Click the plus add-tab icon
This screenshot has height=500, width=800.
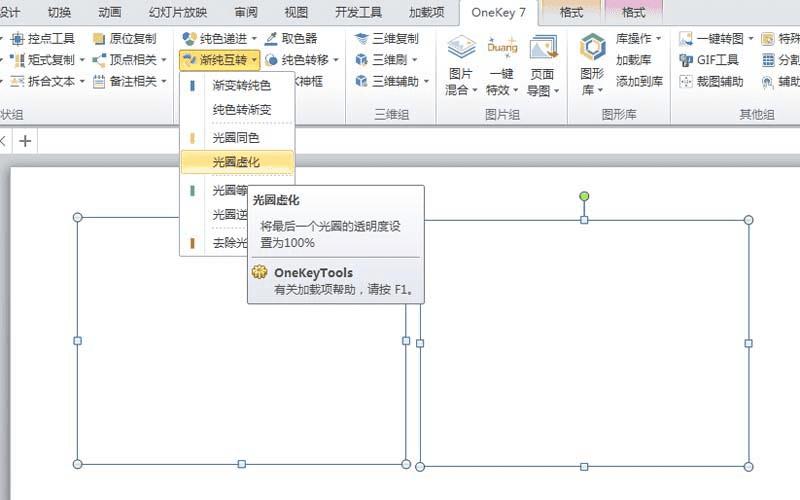coord(25,141)
